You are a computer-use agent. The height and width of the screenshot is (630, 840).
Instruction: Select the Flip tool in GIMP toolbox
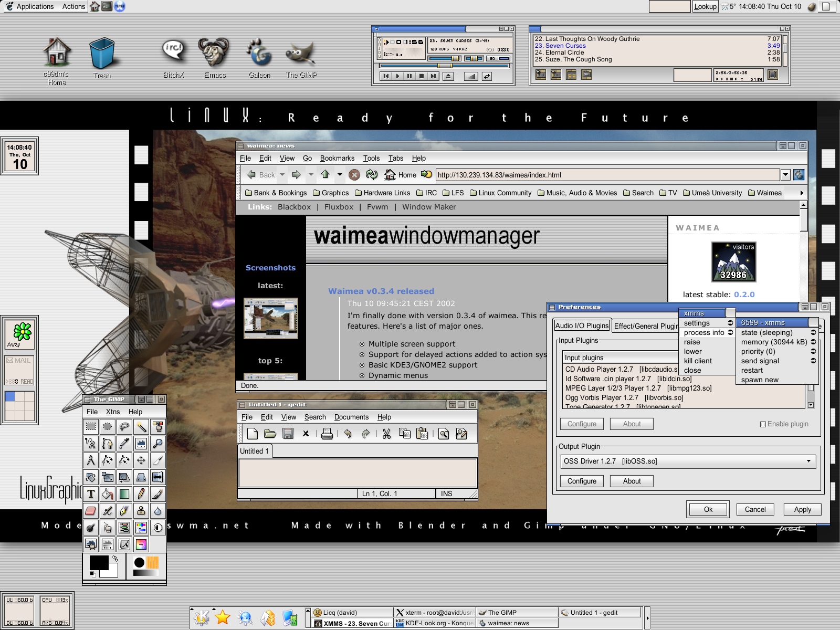pos(158,477)
